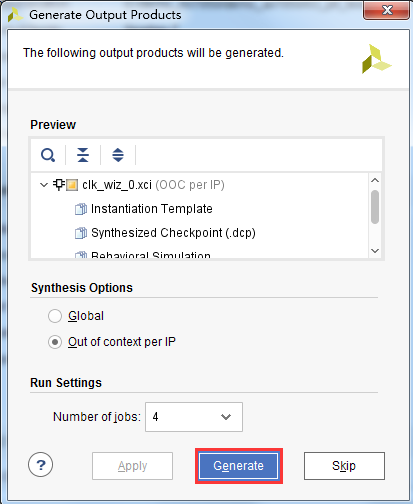The height and width of the screenshot is (504, 413).
Task: Open help with the question mark icon
Action: click(41, 465)
